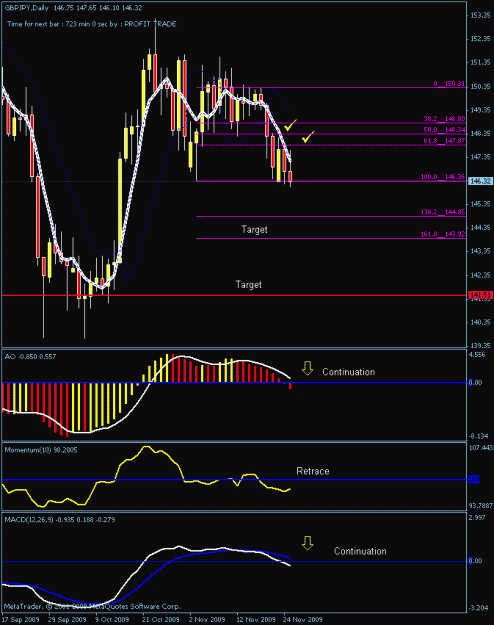Image resolution: width=494 pixels, height=625 pixels.
Task: Click the 12 Nov 2009 date label
Action: (256, 619)
